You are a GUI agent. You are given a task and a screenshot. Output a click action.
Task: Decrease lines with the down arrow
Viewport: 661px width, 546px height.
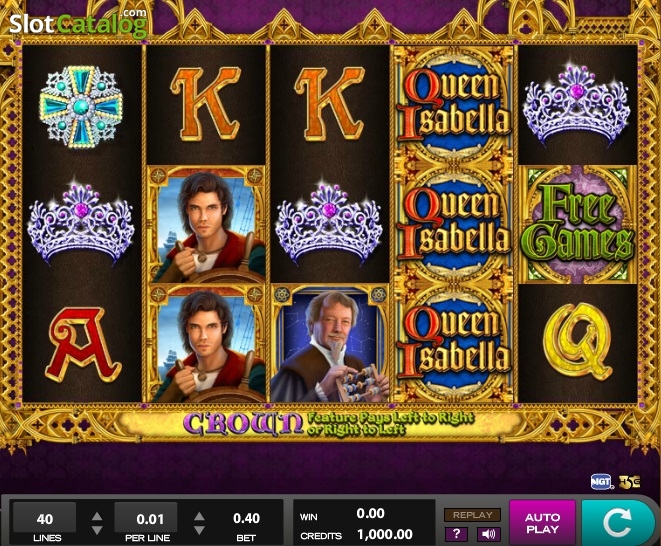pyautogui.click(x=97, y=530)
